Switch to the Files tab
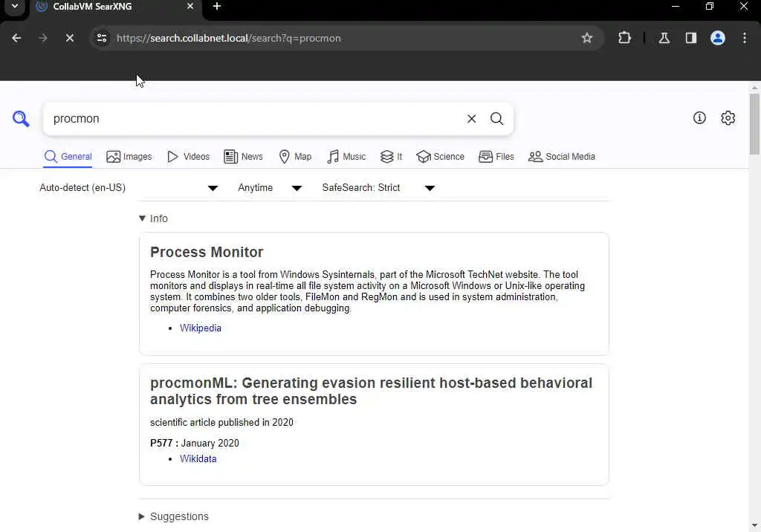This screenshot has width=761, height=532. 496,157
